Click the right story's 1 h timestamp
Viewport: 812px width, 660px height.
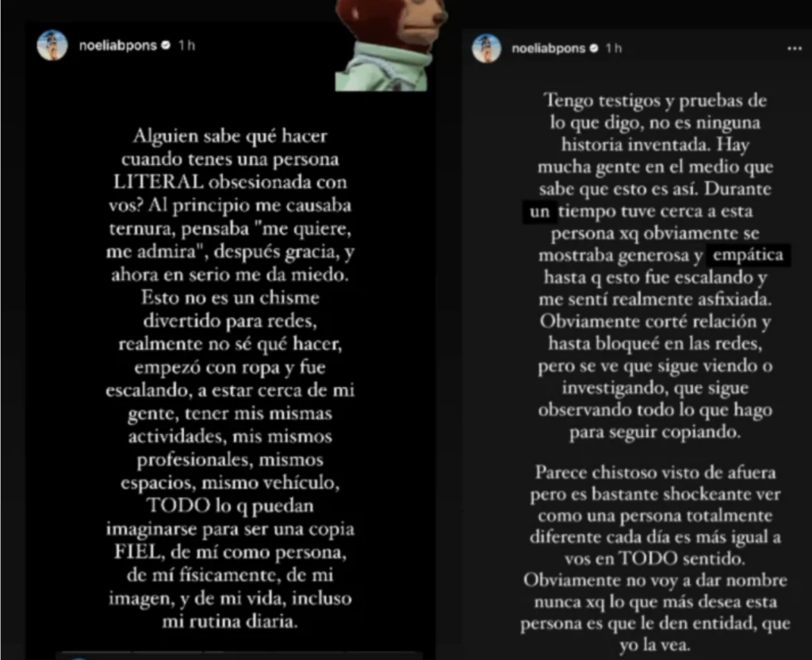[x=614, y=48]
